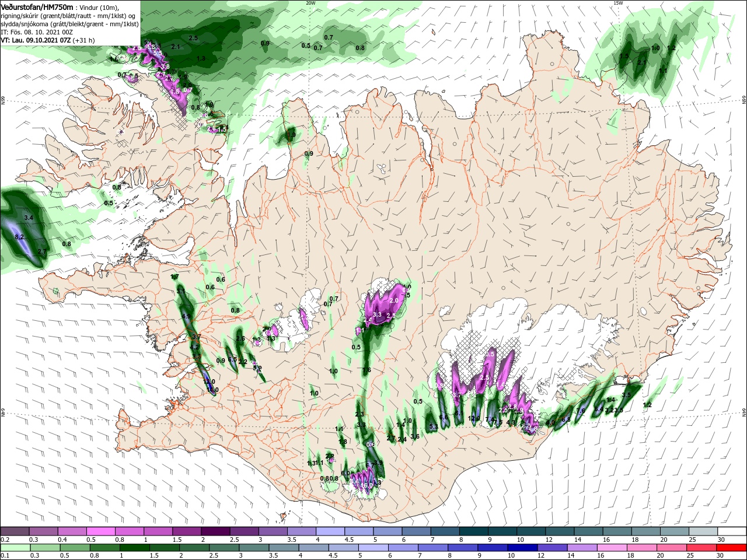The height and width of the screenshot is (560, 747).
Task: Click the bottom-row 2.5 grey-green legend swatch
Action: 225,548
